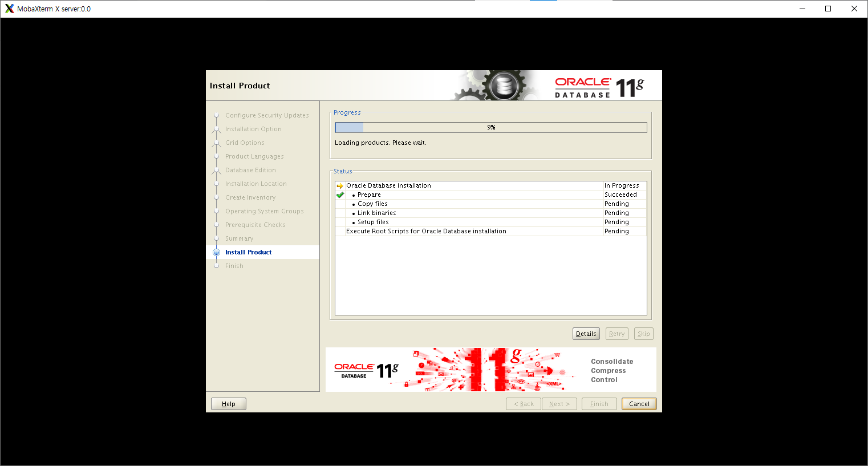Click the yellow in-progress arrow icon
Image resolution: width=868 pixels, height=466 pixels.
(x=340, y=186)
